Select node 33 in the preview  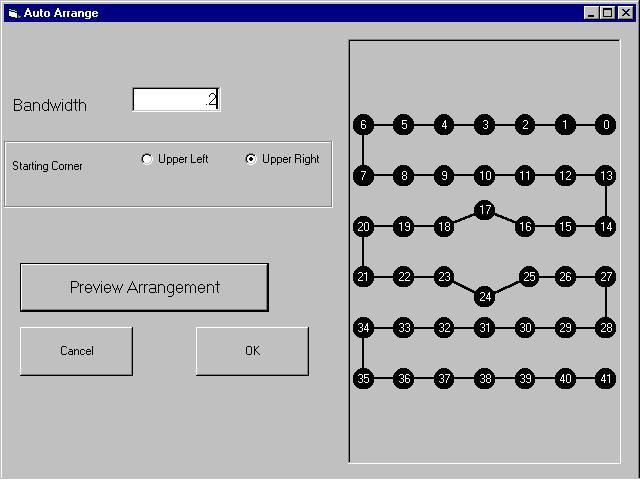click(x=404, y=327)
